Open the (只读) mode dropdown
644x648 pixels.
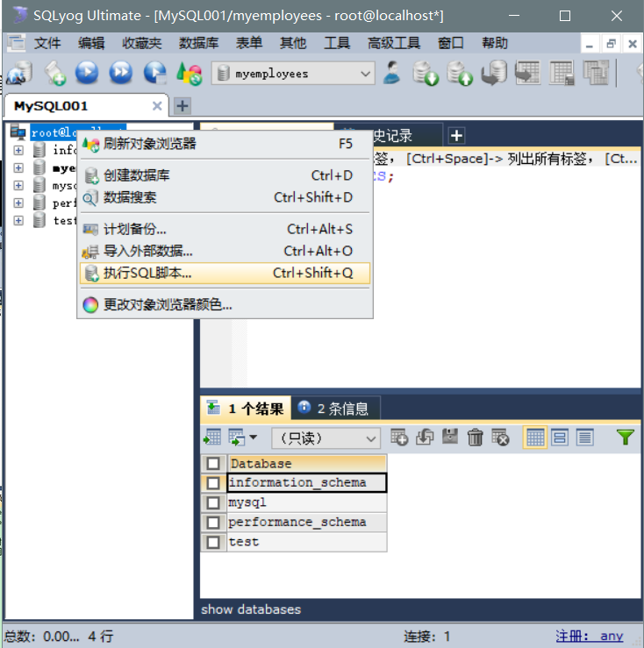tap(326, 438)
